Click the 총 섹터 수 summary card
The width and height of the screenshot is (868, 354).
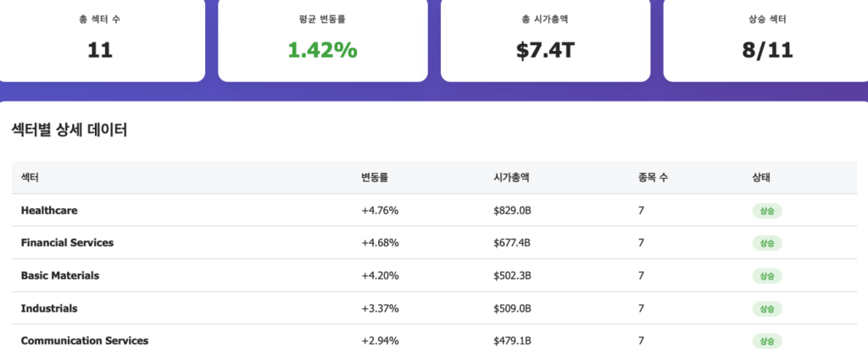100,40
